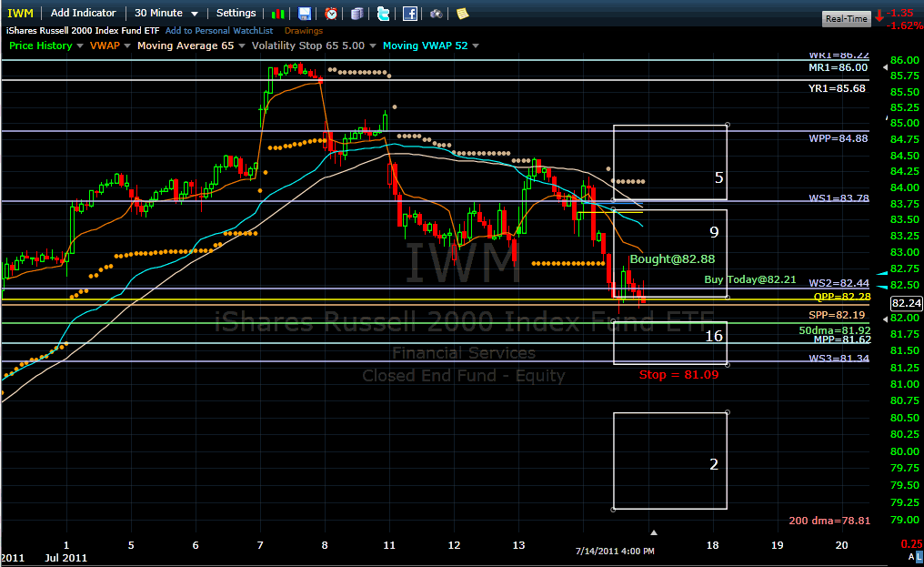Click the 7/14/2011 4:00 PM timestamp
924x567 pixels.
615,551
